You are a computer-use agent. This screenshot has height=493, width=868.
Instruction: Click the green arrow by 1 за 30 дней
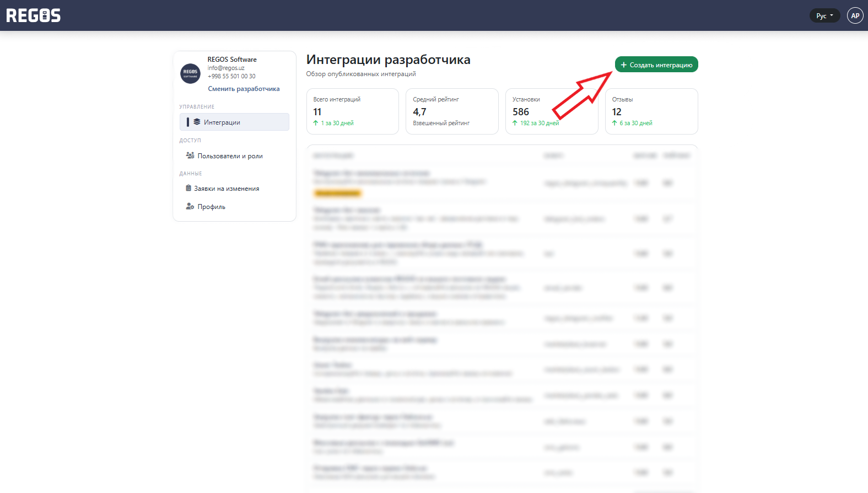pyautogui.click(x=316, y=123)
